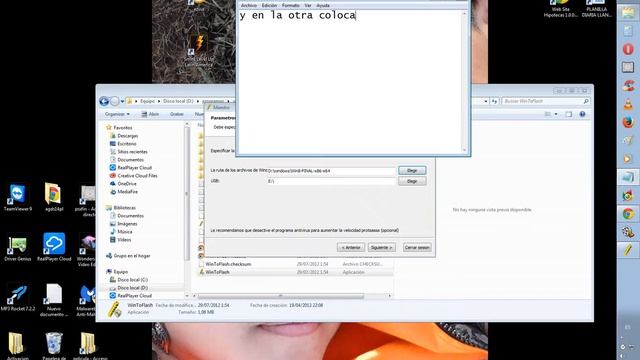This screenshot has width=640, height=360.
Task: Click Cerrar sesion button in wizard
Action: 417,247
